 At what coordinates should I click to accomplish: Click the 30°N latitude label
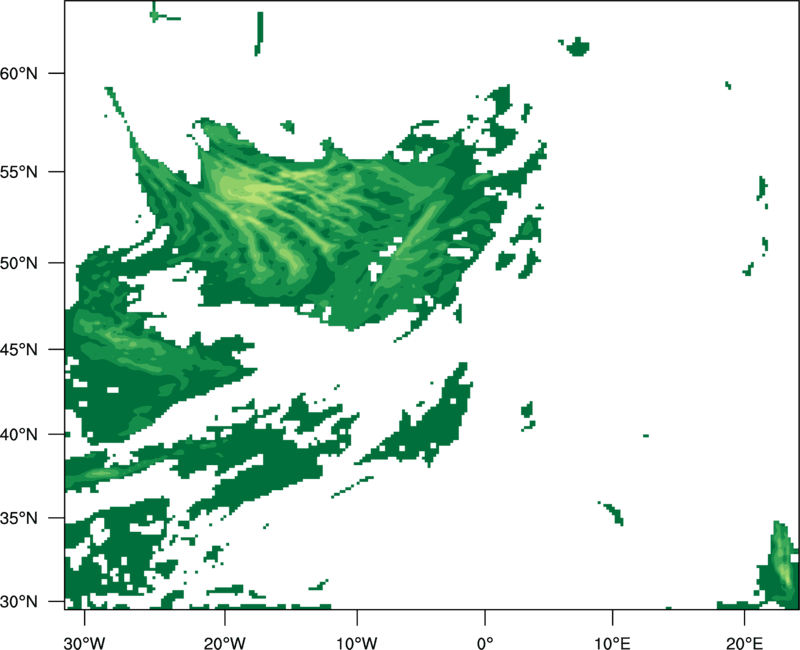pos(18,602)
